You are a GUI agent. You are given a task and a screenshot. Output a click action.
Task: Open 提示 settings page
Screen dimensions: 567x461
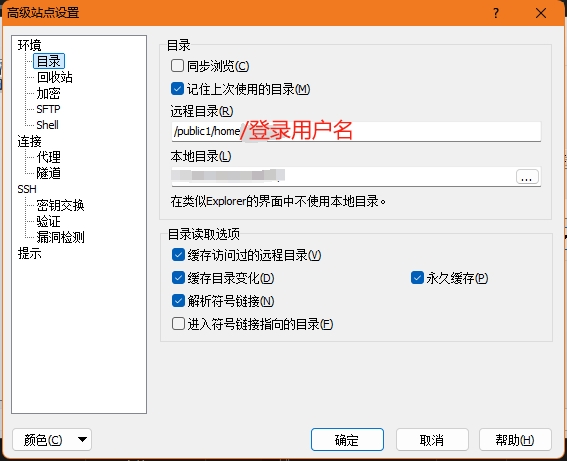click(29, 253)
